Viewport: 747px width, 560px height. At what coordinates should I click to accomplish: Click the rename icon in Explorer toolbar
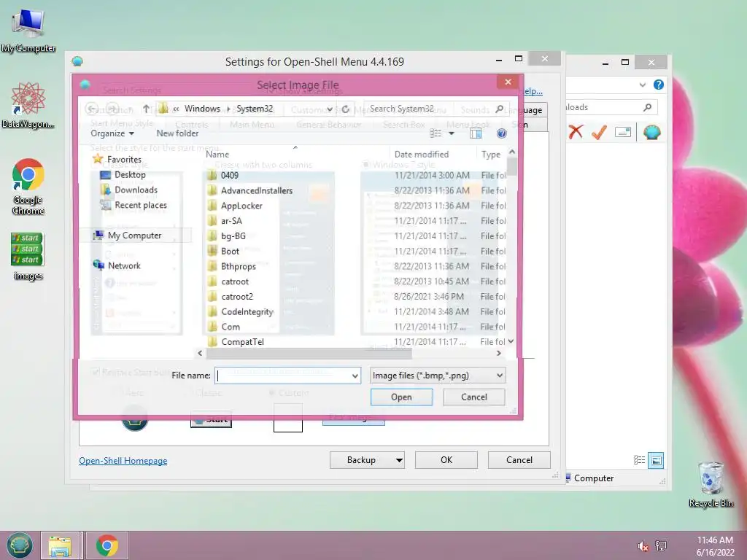(x=623, y=132)
